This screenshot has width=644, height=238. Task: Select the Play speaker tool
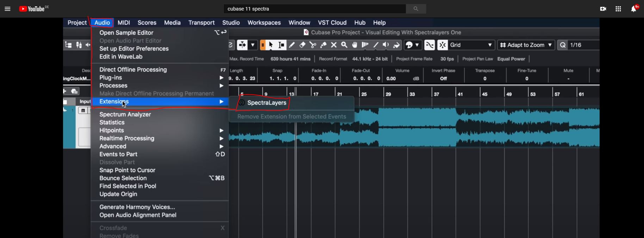click(x=386, y=45)
